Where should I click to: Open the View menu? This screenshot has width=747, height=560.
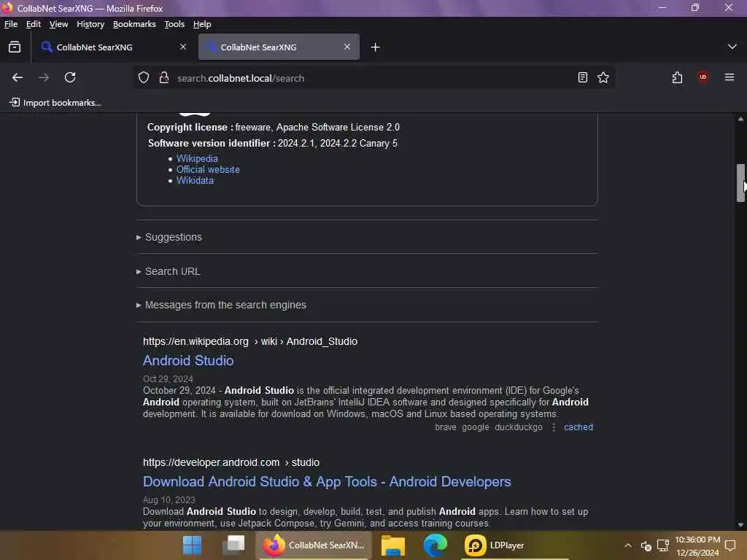[x=58, y=24]
